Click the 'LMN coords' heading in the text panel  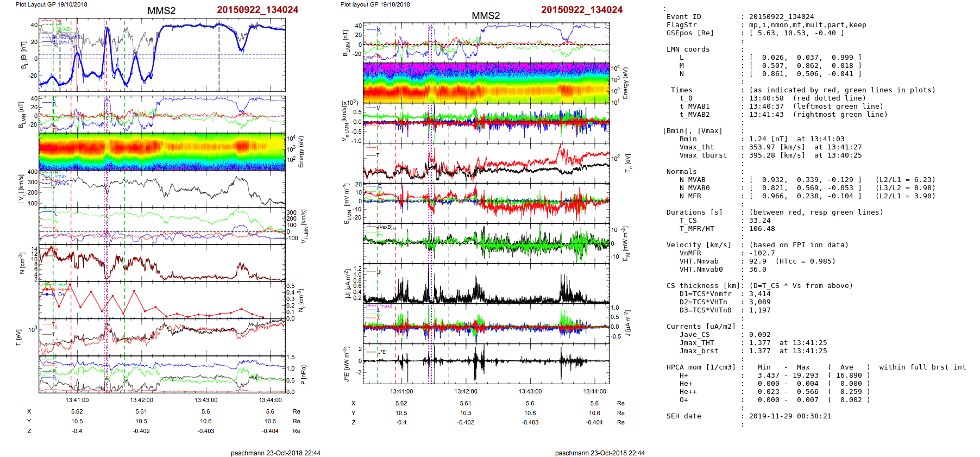(688, 49)
